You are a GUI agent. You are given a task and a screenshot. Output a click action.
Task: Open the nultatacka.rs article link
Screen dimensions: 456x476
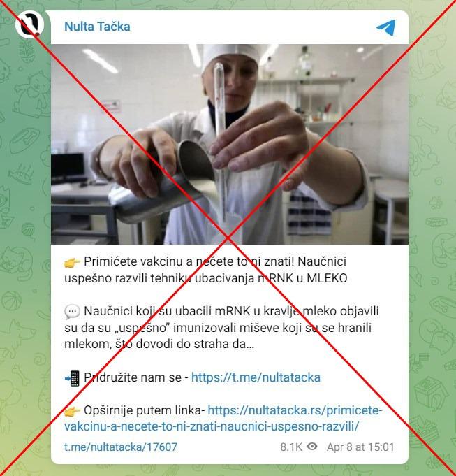pos(223,419)
